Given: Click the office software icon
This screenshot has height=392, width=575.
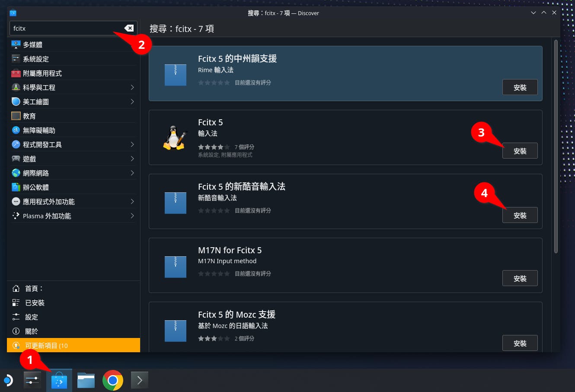Looking at the screenshot, I should click(x=16, y=187).
